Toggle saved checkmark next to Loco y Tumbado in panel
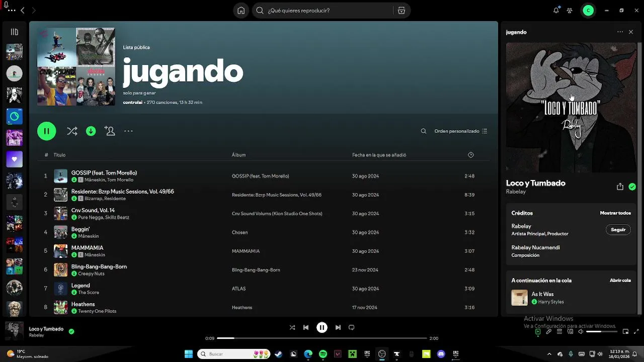Viewport: 644px width, 362px height. pos(632,187)
